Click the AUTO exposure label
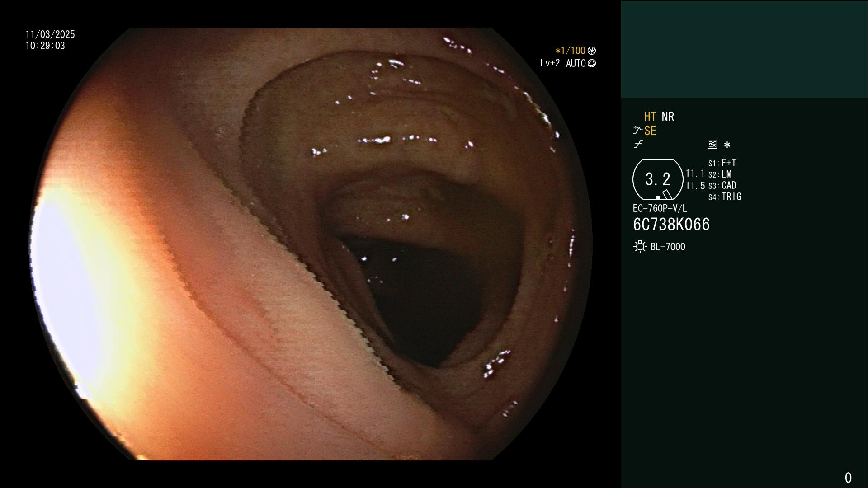 tap(576, 63)
